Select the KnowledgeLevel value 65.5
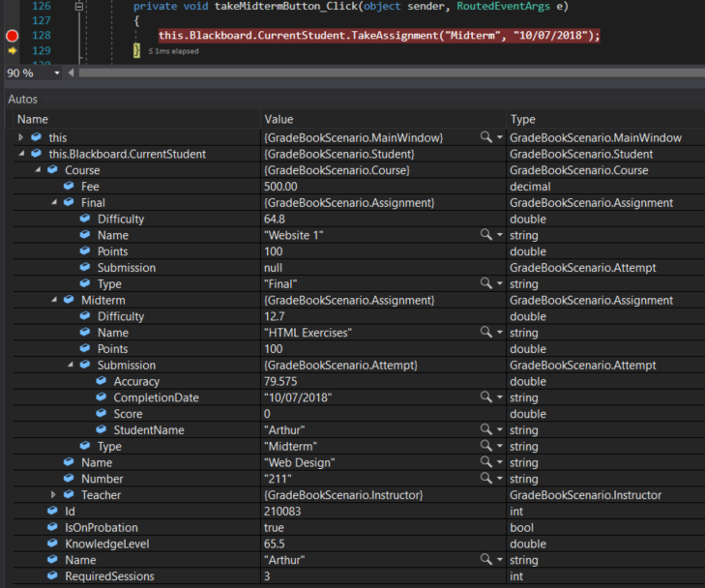 point(275,544)
